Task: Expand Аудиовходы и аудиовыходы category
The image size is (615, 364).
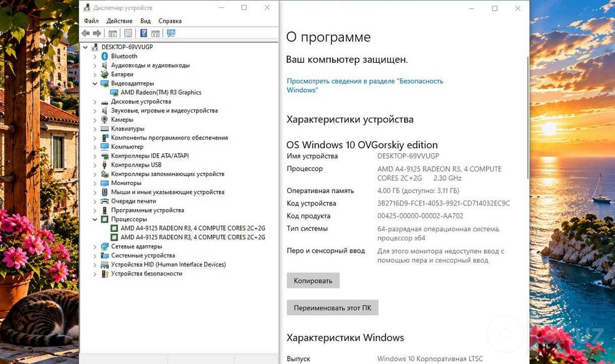Action: click(95, 66)
